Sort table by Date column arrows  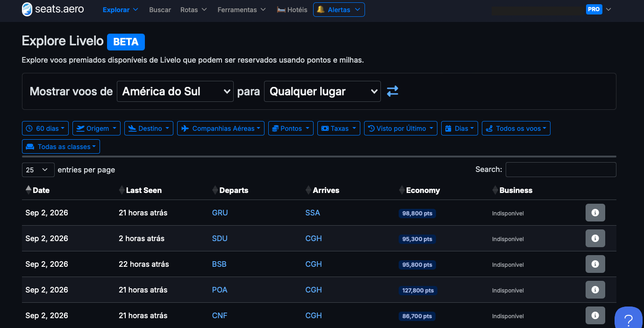(x=29, y=190)
